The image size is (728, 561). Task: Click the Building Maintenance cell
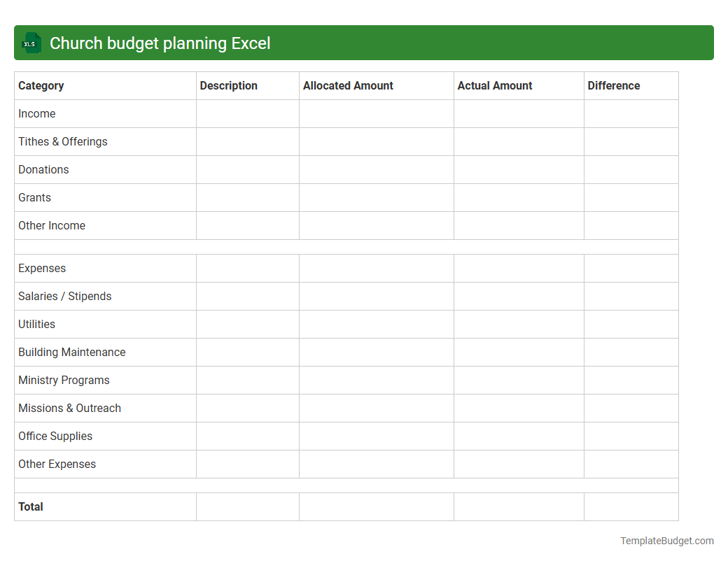pyautogui.click(x=71, y=352)
